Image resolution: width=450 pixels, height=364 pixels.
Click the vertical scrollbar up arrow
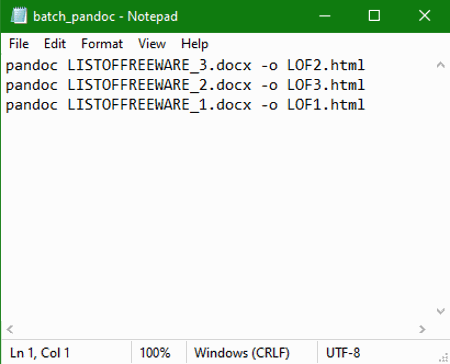click(x=441, y=65)
